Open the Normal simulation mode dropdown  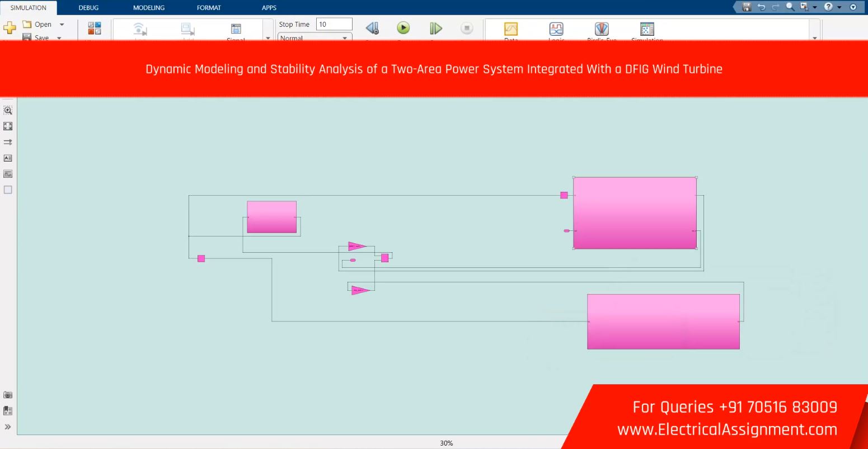coord(315,38)
